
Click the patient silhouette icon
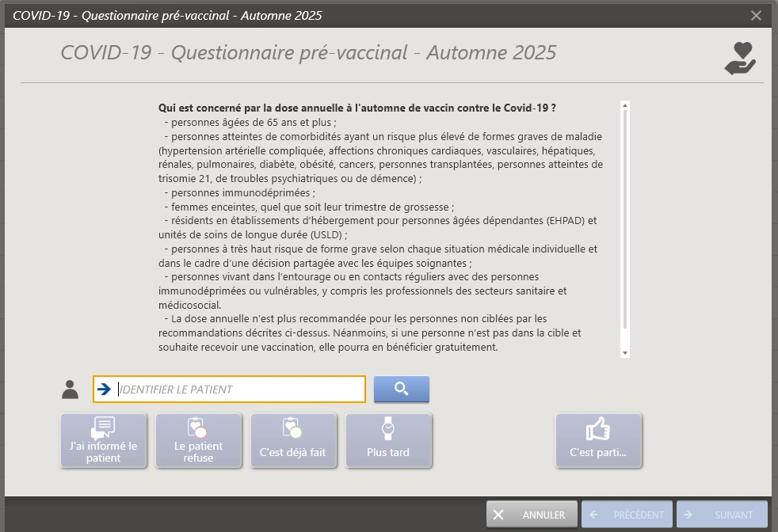point(71,389)
